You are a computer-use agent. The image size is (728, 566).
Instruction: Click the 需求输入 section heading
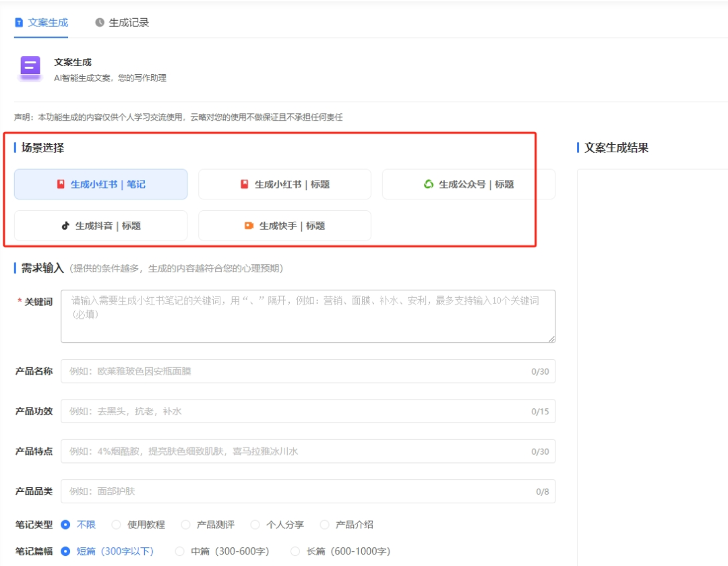(42, 268)
